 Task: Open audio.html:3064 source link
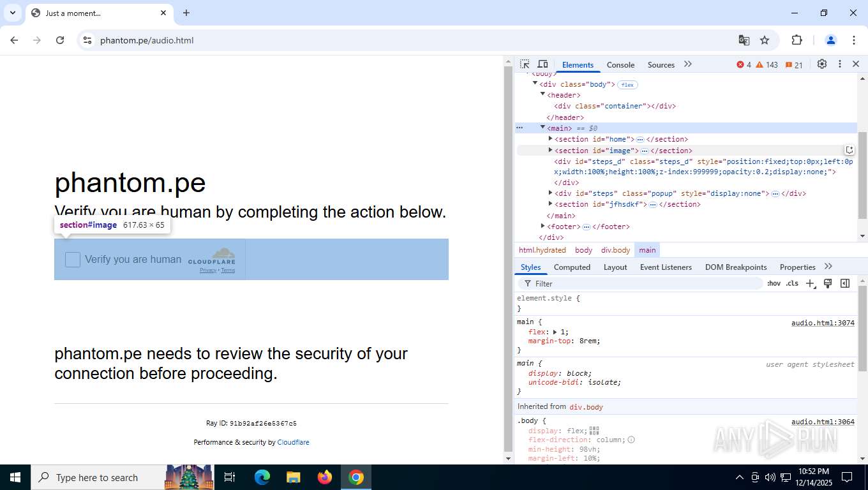[x=823, y=422]
